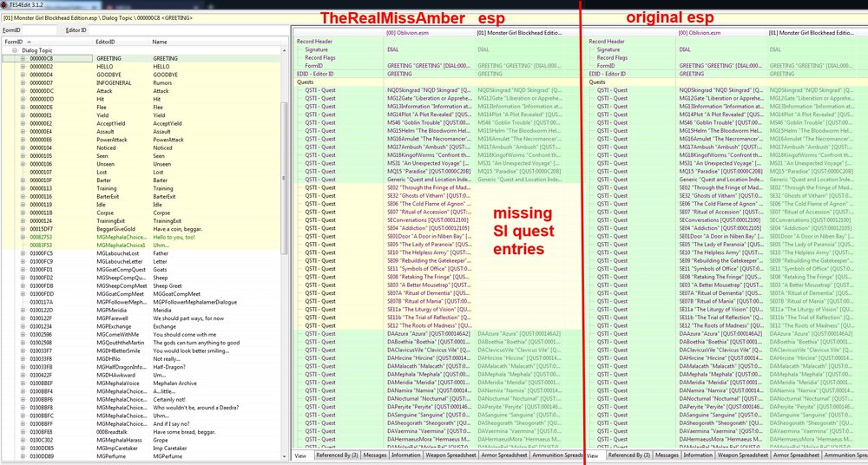Sort tree by the Name column header
Screen dimensions: 868x465
click(216, 42)
